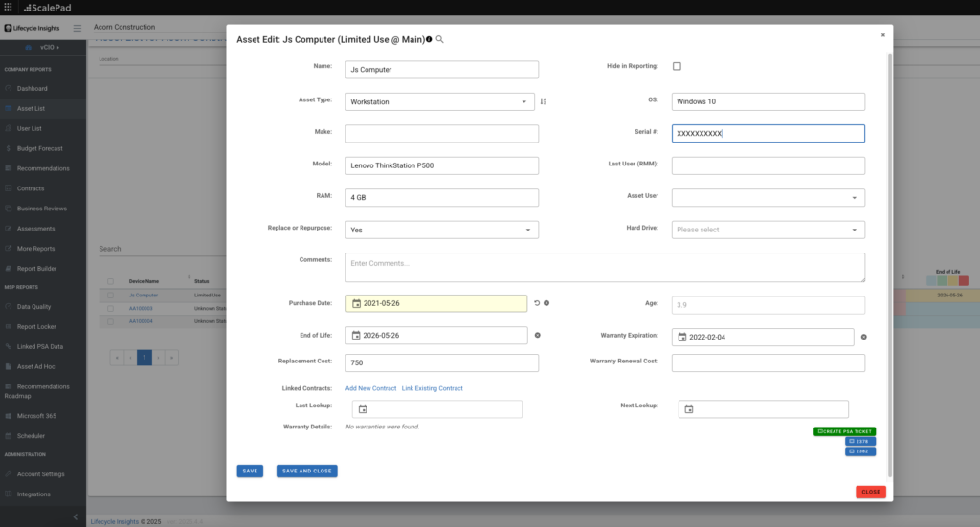Screen dimensions: 980x527
Task: Click the CREATE PSA TICKET button
Action: pyautogui.click(x=844, y=431)
